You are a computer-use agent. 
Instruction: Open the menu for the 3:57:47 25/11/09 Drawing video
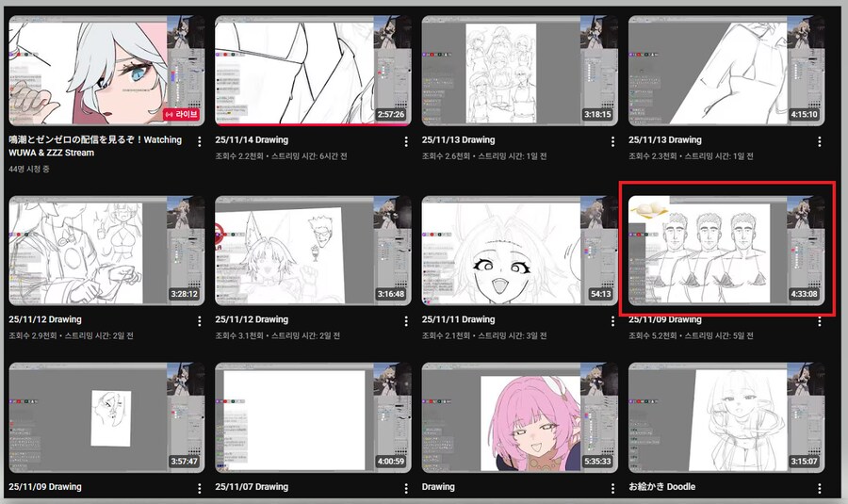[200, 488]
